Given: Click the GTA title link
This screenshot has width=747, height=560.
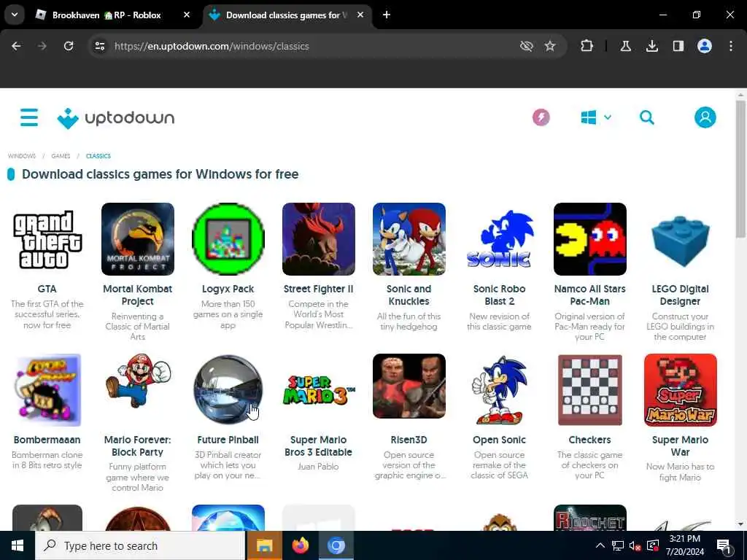Looking at the screenshot, I should (x=47, y=289).
